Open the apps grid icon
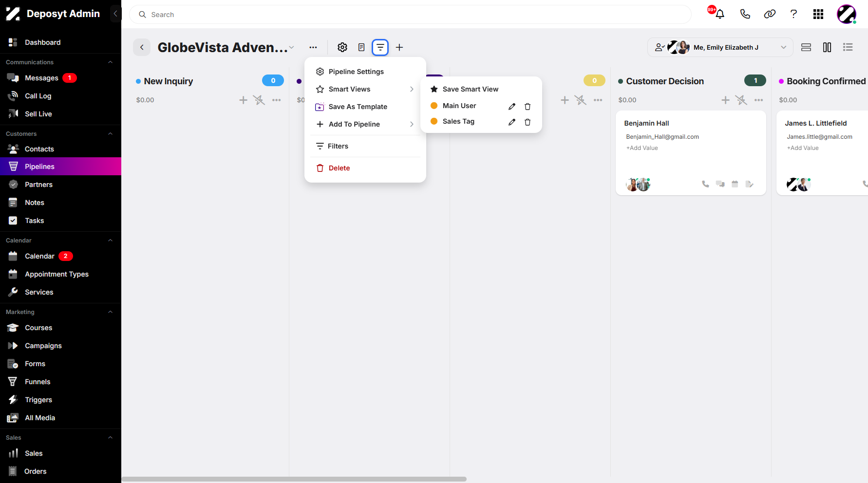The height and width of the screenshot is (483, 868). coord(818,14)
